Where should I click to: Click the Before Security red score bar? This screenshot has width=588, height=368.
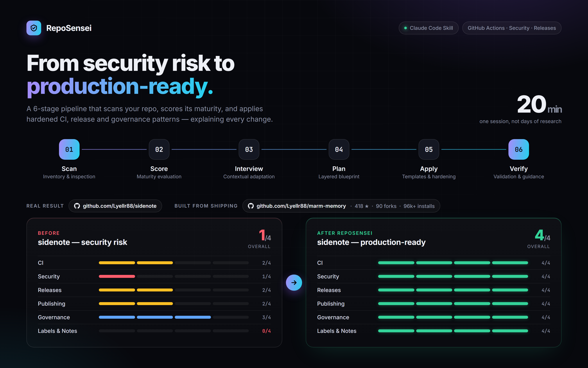(x=117, y=277)
